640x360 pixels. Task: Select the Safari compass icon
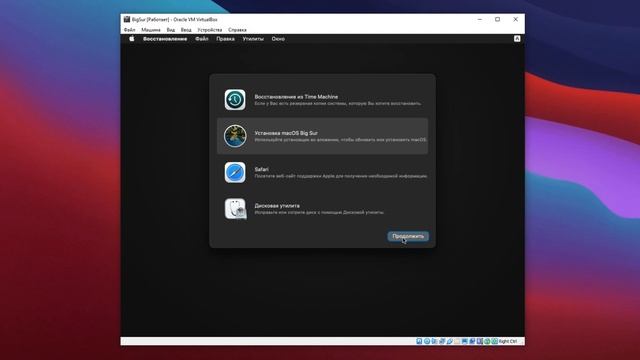point(235,172)
